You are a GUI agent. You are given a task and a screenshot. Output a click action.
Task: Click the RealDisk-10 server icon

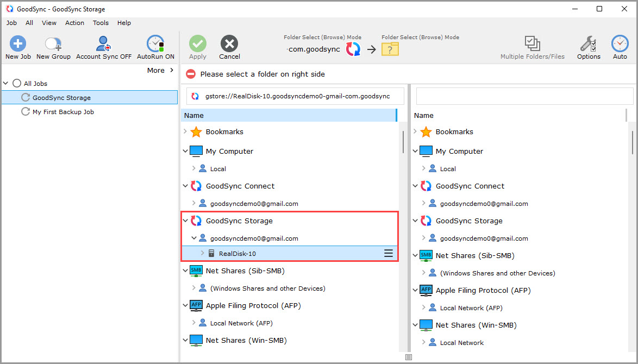pos(211,253)
